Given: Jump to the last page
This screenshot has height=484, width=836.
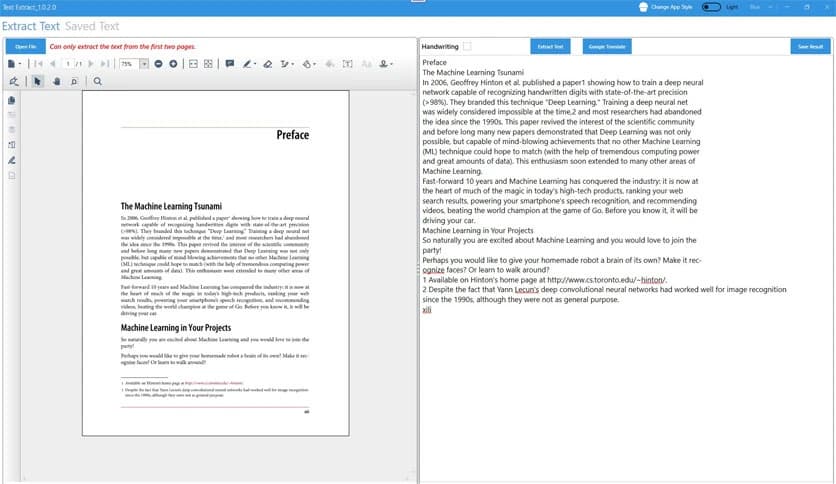Looking at the screenshot, I should click(105, 64).
